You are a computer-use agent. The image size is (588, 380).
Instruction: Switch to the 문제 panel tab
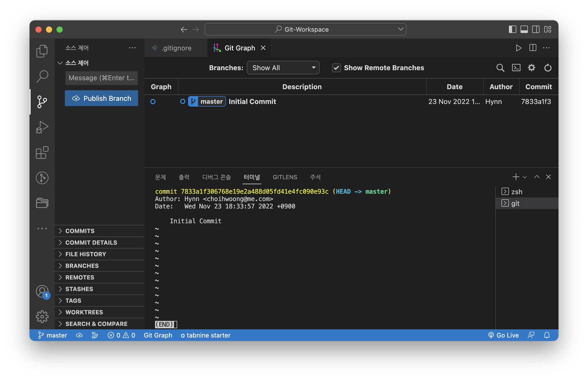[x=160, y=177]
